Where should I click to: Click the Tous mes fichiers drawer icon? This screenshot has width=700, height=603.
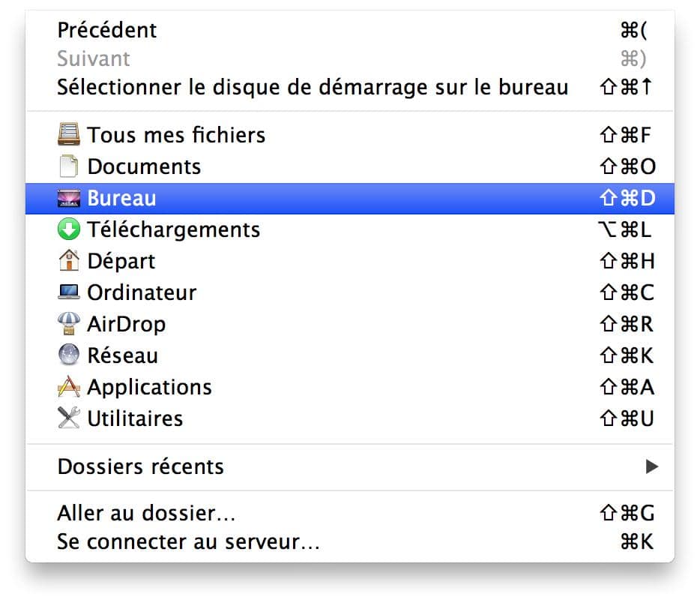pos(69,134)
